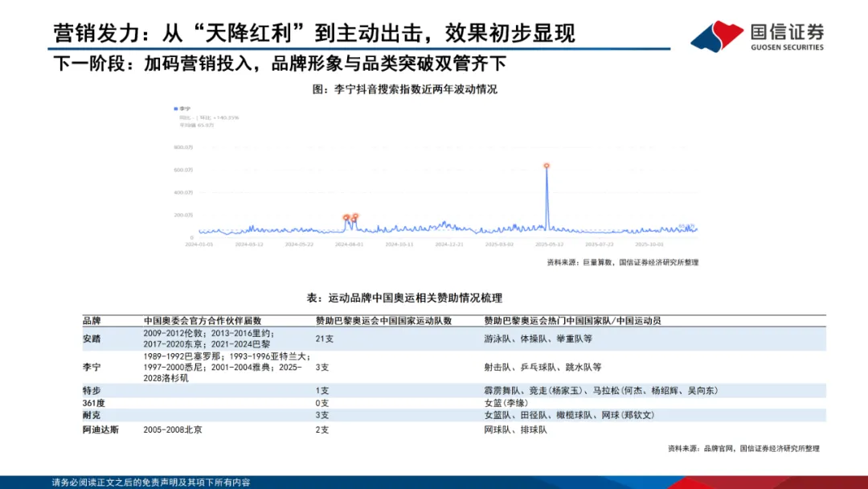Click the 国信证券 company name text
Screen dimensions: 868x489
787,31
